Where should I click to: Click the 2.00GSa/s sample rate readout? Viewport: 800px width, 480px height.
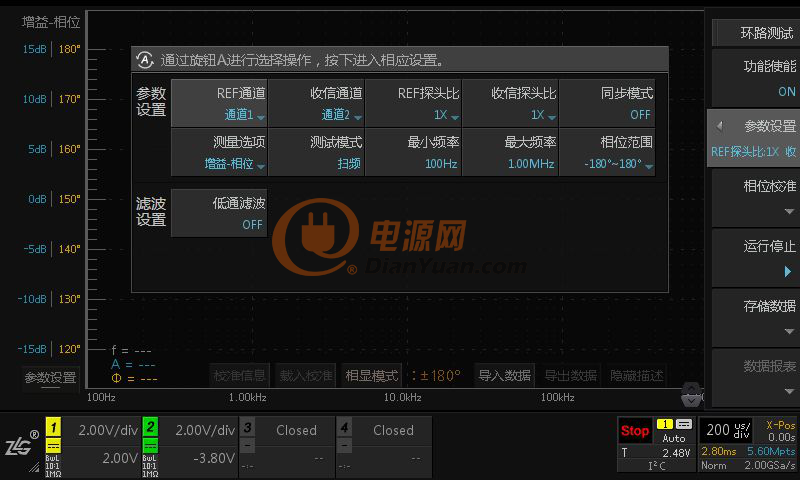[770, 465]
